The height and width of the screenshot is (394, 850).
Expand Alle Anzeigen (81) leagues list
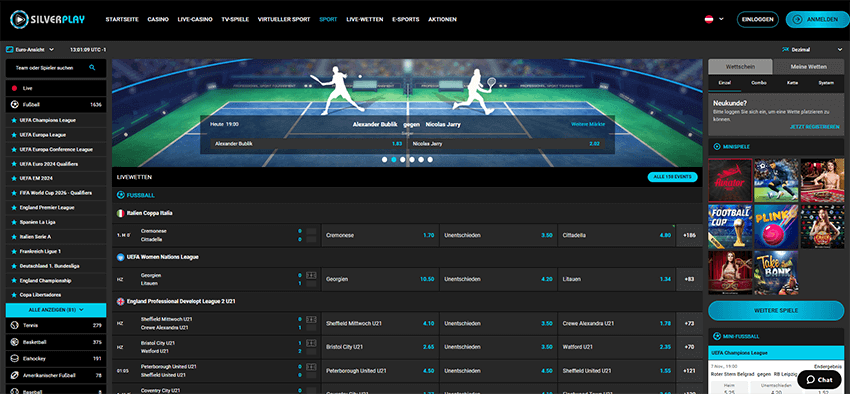(x=56, y=310)
